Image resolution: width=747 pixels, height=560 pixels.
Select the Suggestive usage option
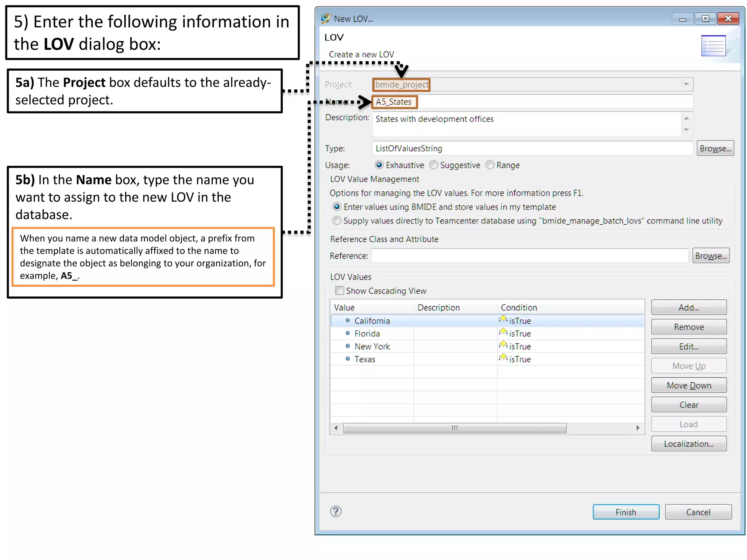tap(434, 165)
